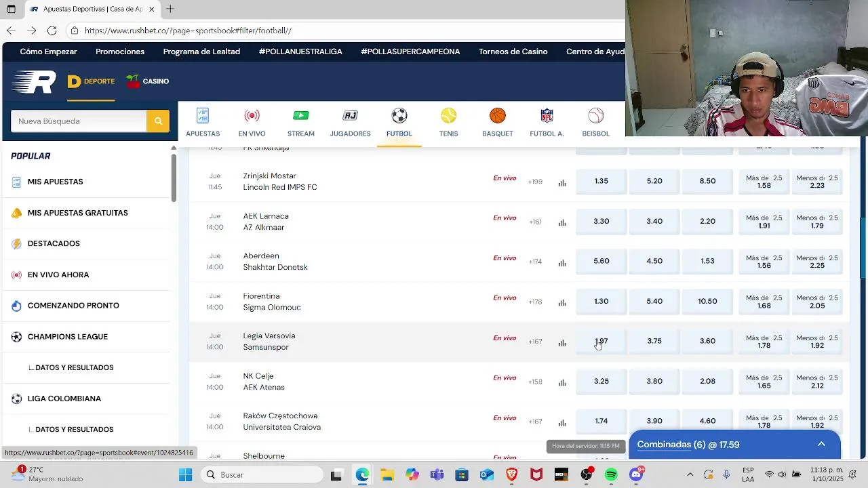Open statistics icon for NK Celje match
This screenshot has width=868, height=488.
pos(562,382)
